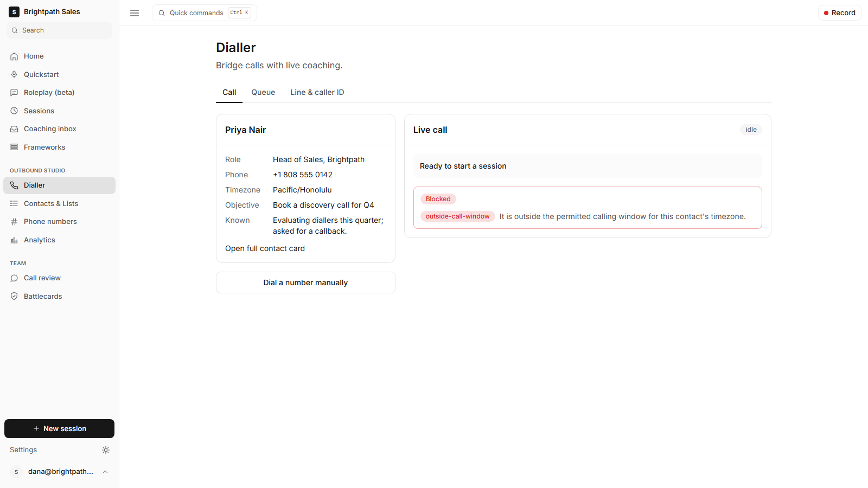Screen dimensions: 868x488
Task: Open Settings in sidebar
Action: point(23,450)
